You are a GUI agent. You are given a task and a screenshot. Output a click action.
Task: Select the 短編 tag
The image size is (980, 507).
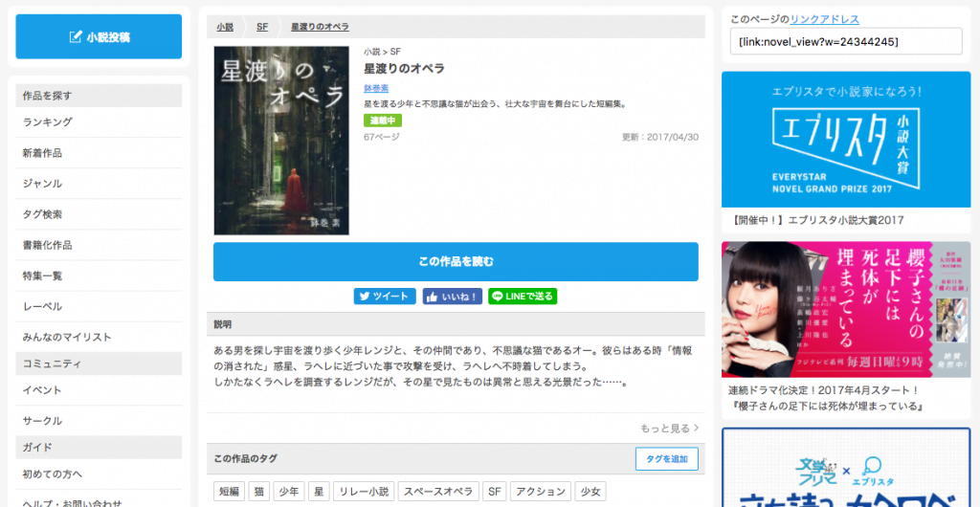(230, 492)
